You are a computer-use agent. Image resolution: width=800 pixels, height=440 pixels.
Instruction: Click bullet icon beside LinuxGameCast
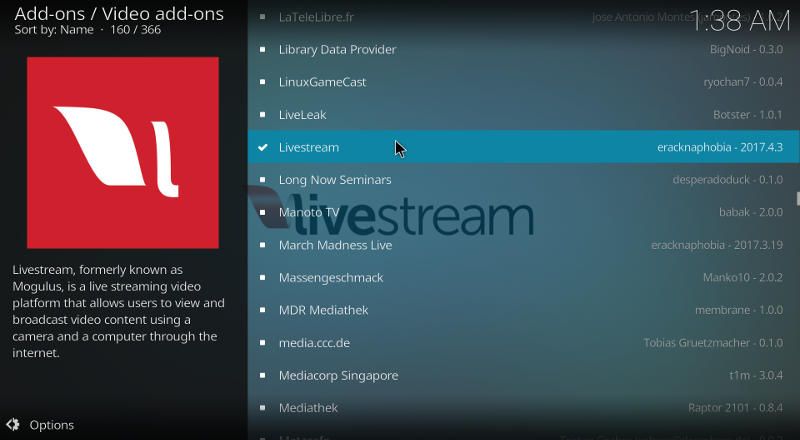pyautogui.click(x=262, y=82)
